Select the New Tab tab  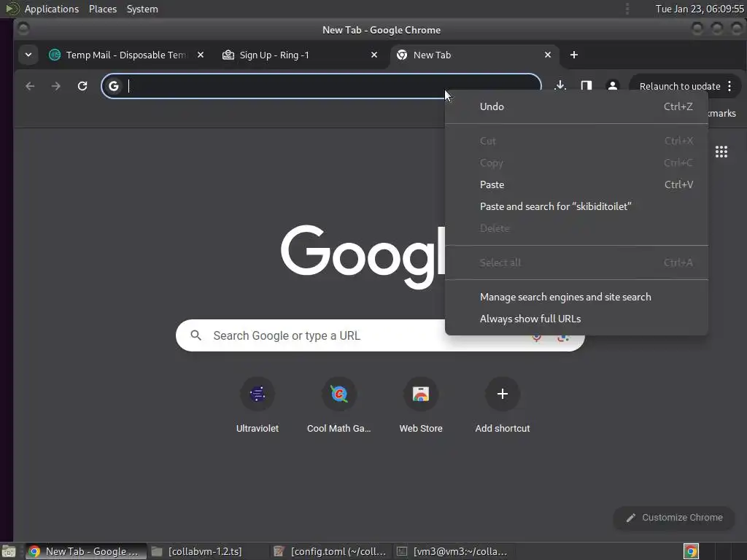tap(474, 55)
